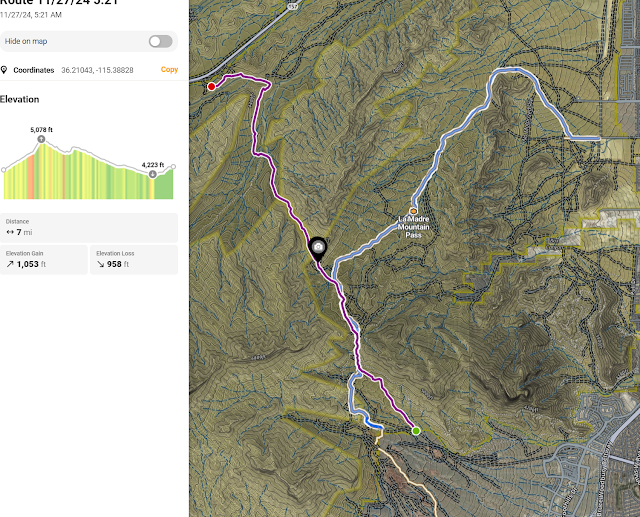
Task: Click the 4,223 ft low point marker
Action: pos(152,174)
